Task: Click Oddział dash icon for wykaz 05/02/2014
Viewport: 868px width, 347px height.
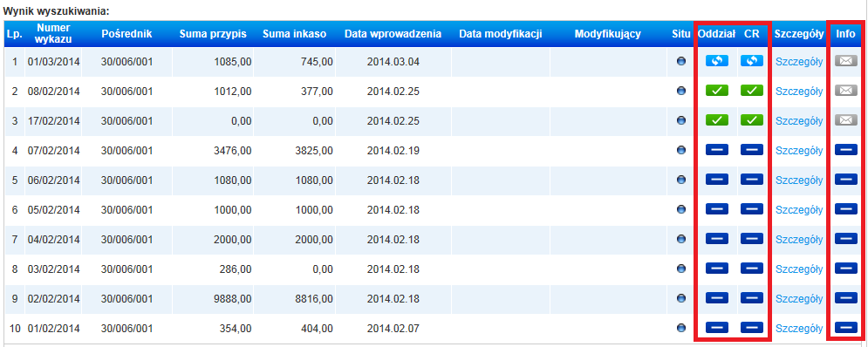Action: tap(717, 210)
